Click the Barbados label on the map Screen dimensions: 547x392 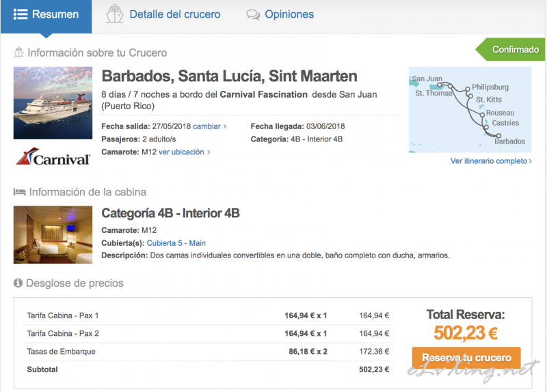point(509,141)
